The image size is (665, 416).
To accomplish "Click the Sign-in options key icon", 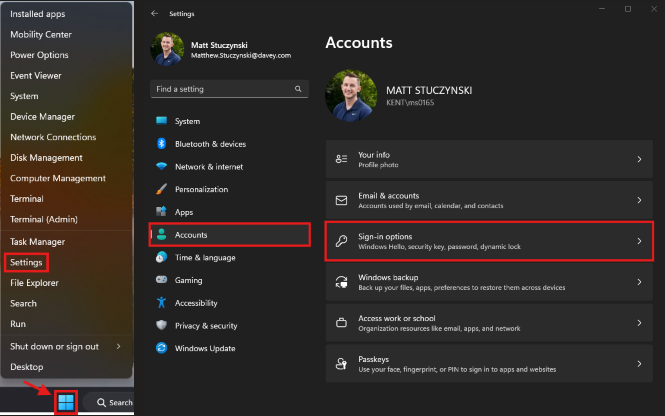I will [341, 241].
